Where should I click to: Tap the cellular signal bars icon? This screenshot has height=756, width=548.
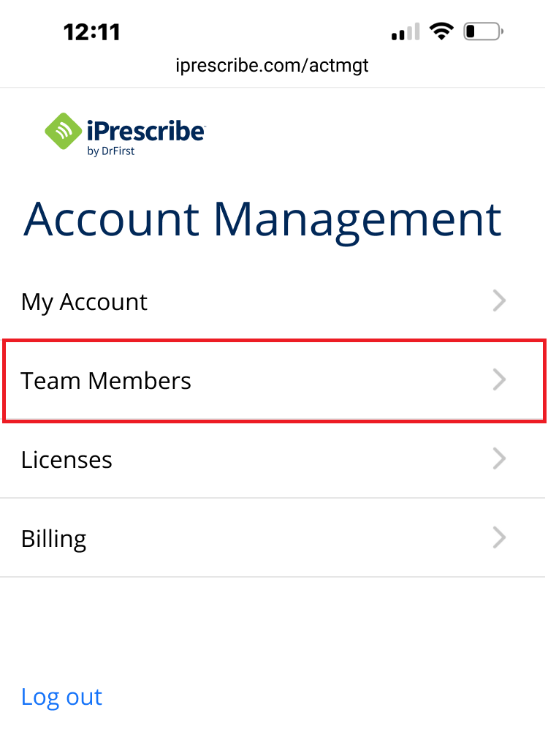point(405,31)
